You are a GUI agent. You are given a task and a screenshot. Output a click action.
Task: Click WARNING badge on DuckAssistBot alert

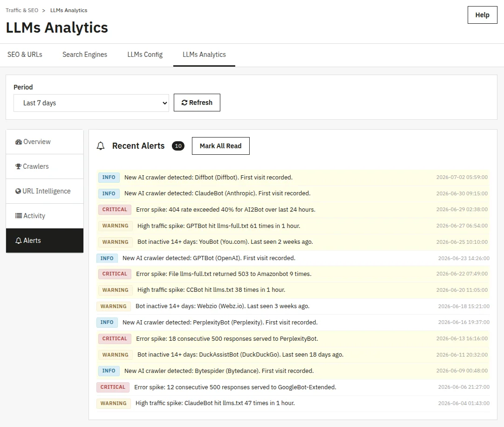pyautogui.click(x=116, y=355)
